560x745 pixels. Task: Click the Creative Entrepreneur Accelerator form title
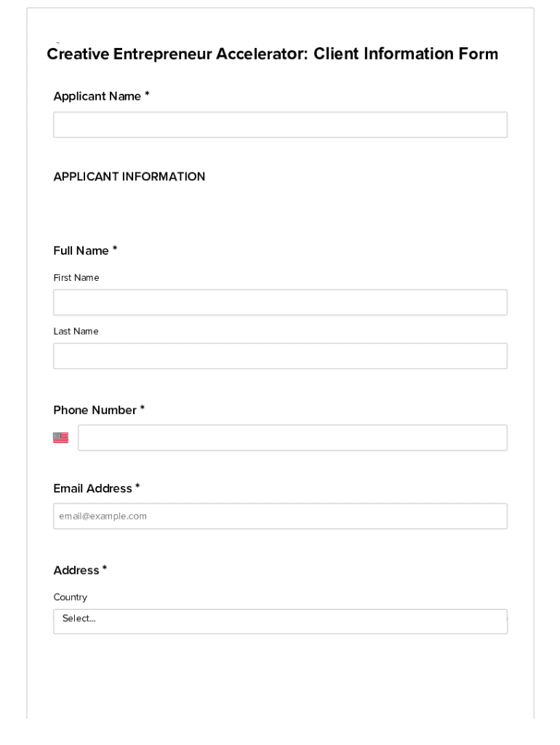click(x=273, y=54)
